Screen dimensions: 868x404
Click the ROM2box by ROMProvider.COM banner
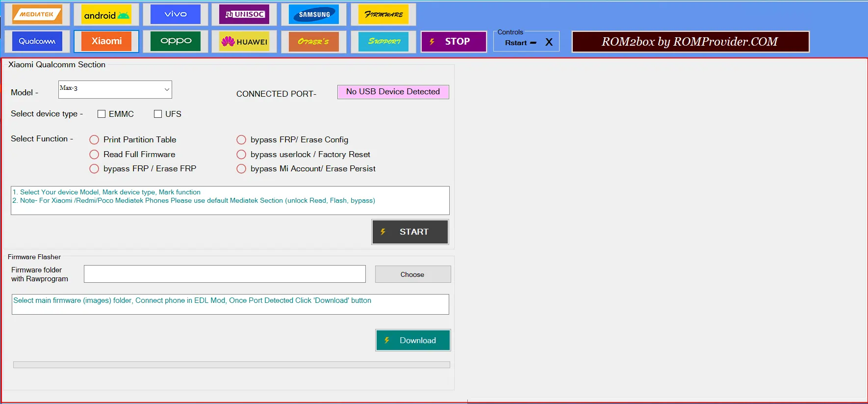tap(690, 42)
